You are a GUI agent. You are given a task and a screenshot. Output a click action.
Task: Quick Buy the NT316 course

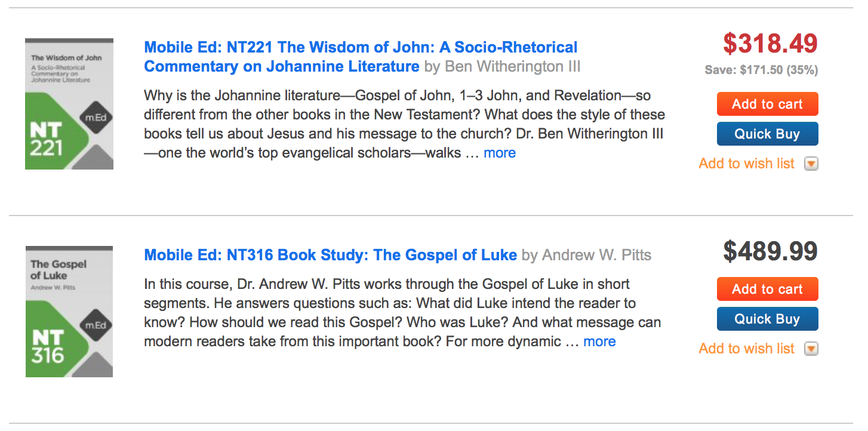coord(767,319)
